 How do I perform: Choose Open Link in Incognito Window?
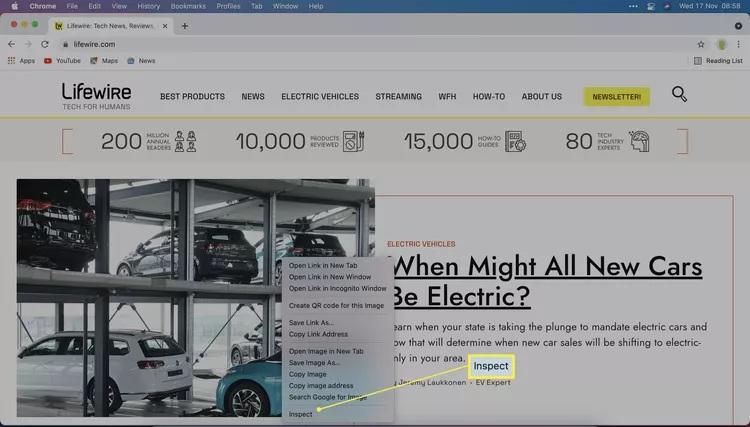[337, 288]
